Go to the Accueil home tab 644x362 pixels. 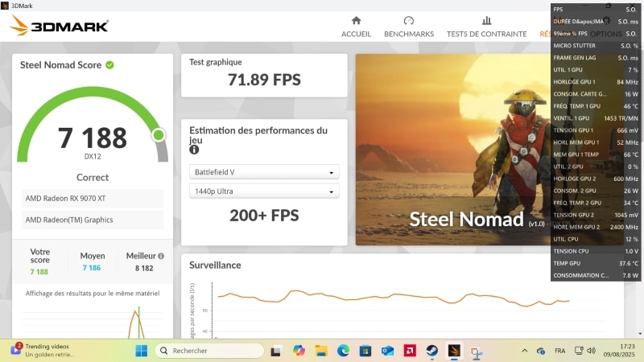[356, 27]
